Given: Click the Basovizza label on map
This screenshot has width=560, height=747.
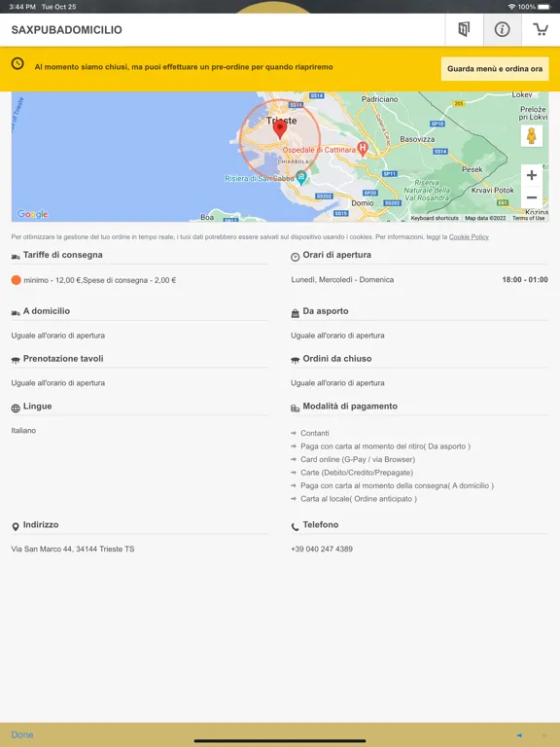Looking at the screenshot, I should pos(417,139).
